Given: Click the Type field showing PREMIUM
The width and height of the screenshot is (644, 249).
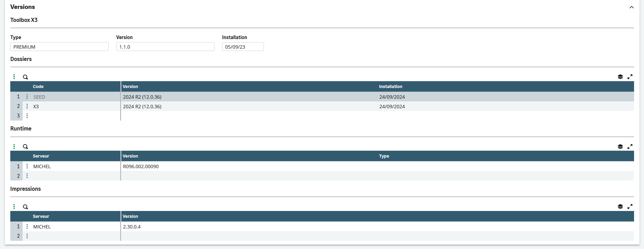Looking at the screenshot, I should [59, 47].
